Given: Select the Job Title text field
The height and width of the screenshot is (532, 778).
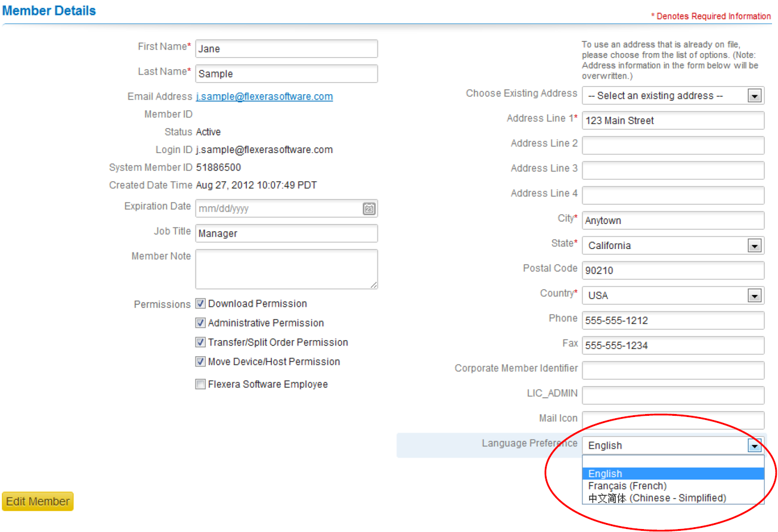Looking at the screenshot, I should pos(286,234).
